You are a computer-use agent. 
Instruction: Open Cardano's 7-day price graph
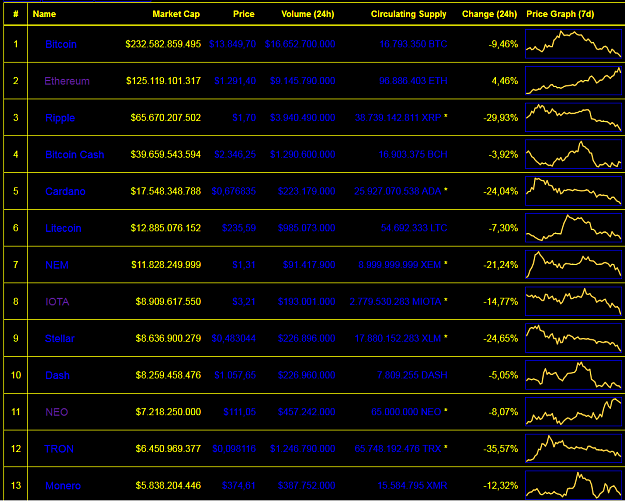tap(574, 191)
